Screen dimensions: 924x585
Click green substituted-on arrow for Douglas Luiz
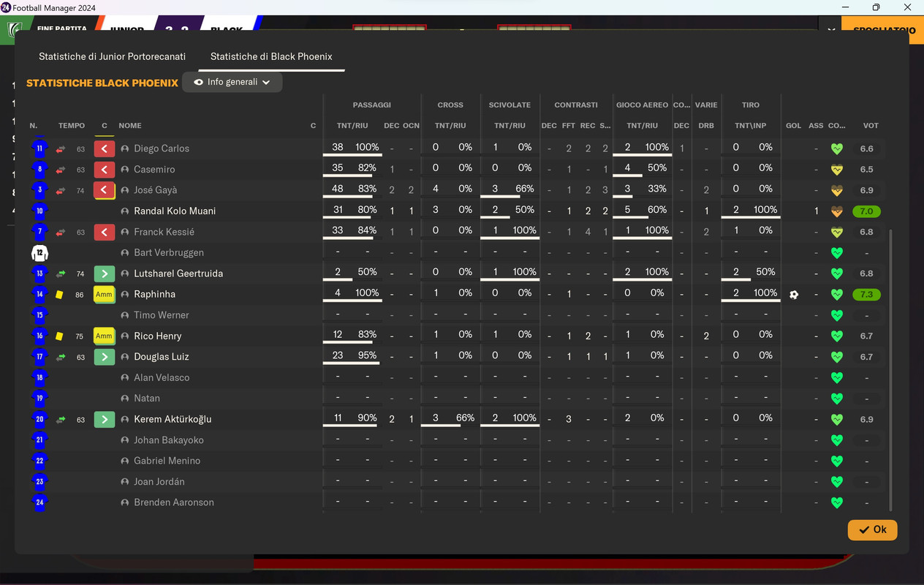(105, 357)
